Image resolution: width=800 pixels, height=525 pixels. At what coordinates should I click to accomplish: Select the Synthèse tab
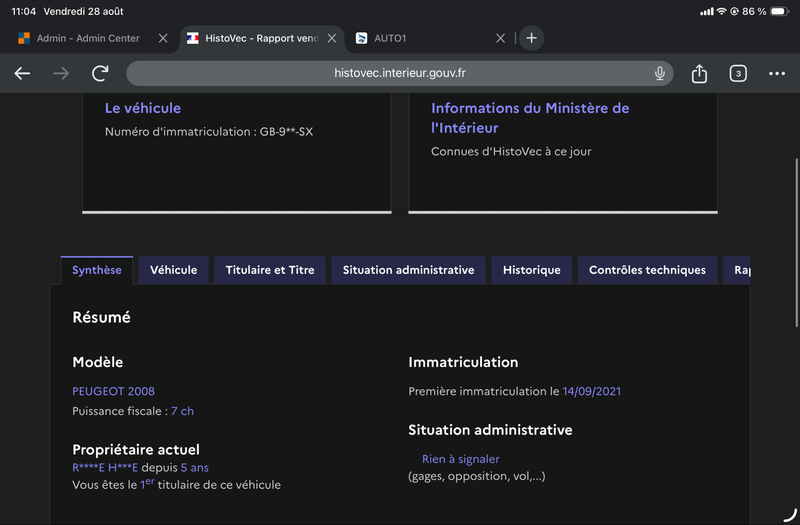(97, 270)
